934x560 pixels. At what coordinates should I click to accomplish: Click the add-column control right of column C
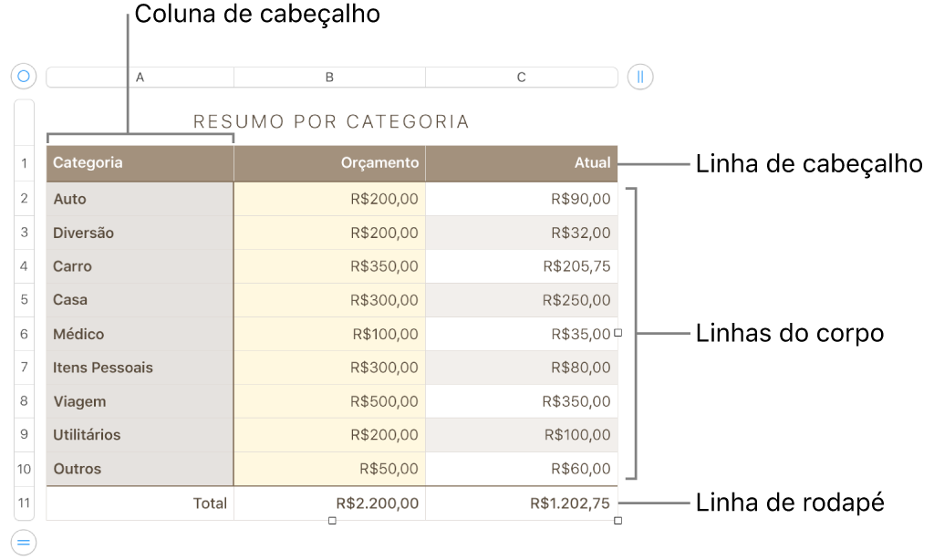638,77
